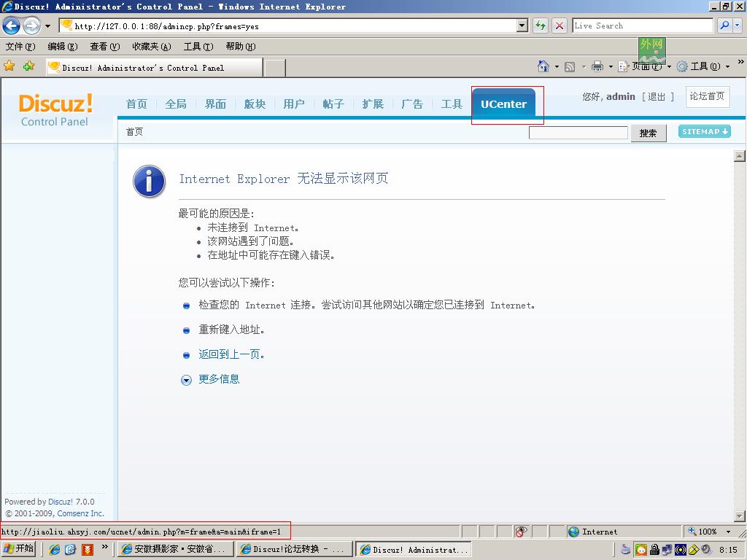The image size is (747, 560).
Task: Open the Favorites Center star icon
Action: pos(9,66)
